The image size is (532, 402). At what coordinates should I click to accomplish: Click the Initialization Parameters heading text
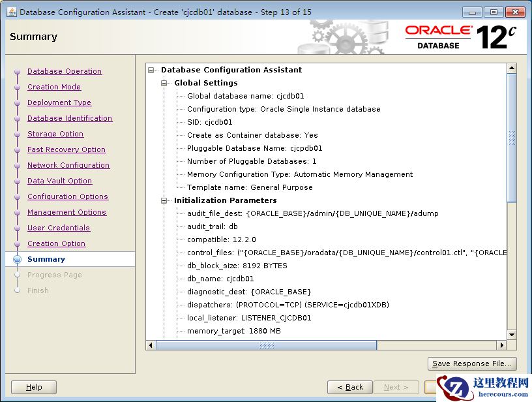226,200
